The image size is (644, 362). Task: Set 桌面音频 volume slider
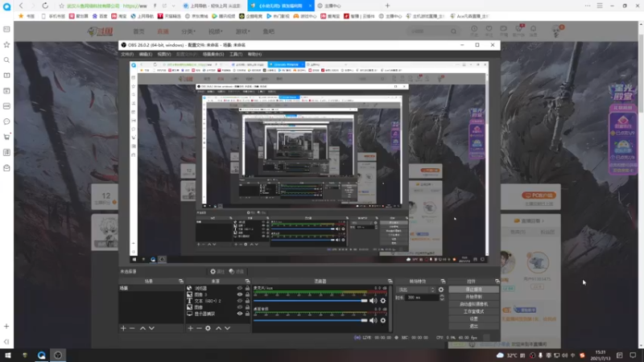click(x=311, y=320)
